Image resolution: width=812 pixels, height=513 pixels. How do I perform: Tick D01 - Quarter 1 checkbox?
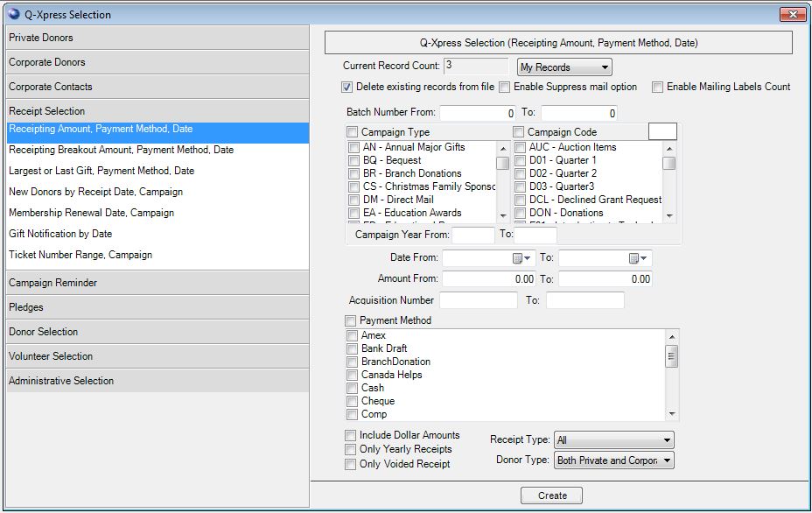pyautogui.click(x=520, y=160)
